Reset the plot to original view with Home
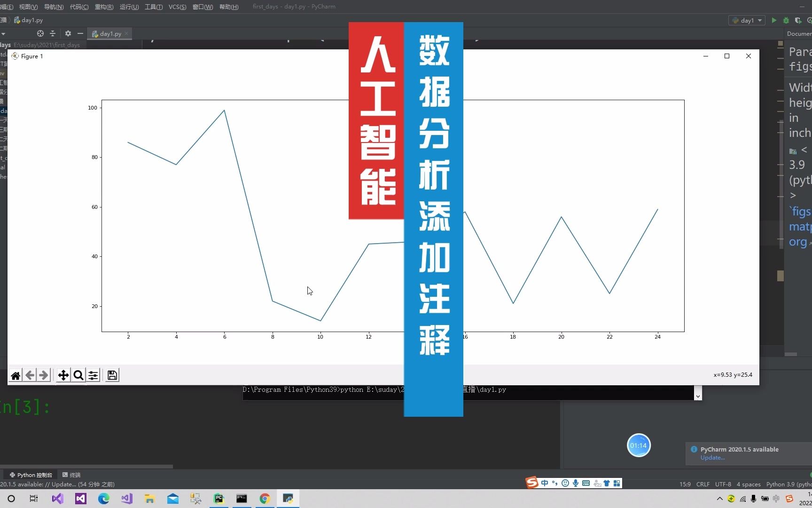This screenshot has height=508, width=812. [x=16, y=375]
